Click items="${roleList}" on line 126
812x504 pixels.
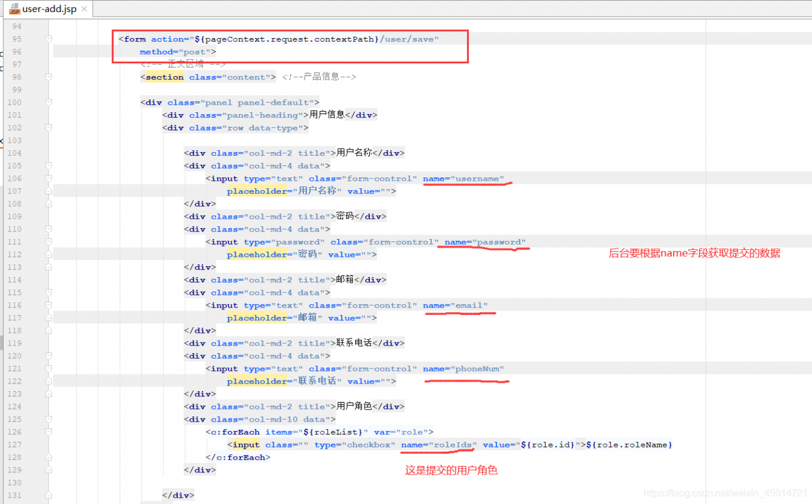click(317, 432)
